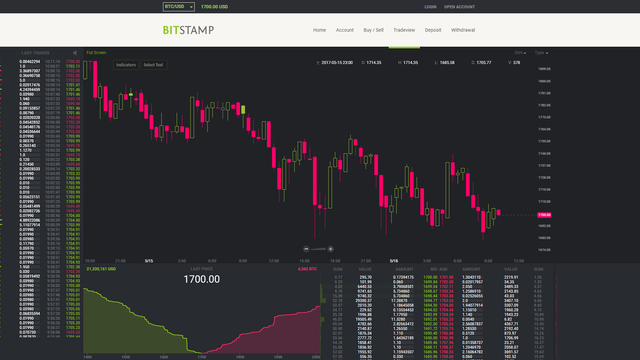Screen dimensions: 640x360
Task: Open the chart Type dropdown
Action: click(541, 53)
